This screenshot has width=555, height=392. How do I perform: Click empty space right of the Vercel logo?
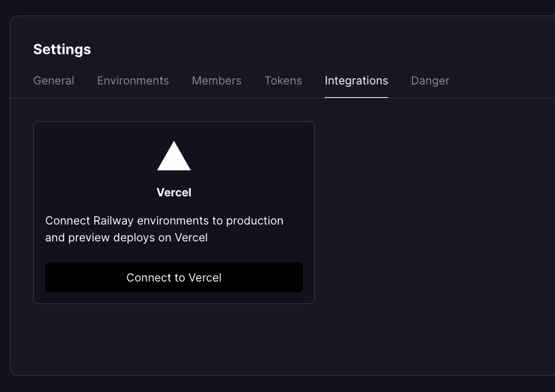pyautogui.click(x=254, y=156)
